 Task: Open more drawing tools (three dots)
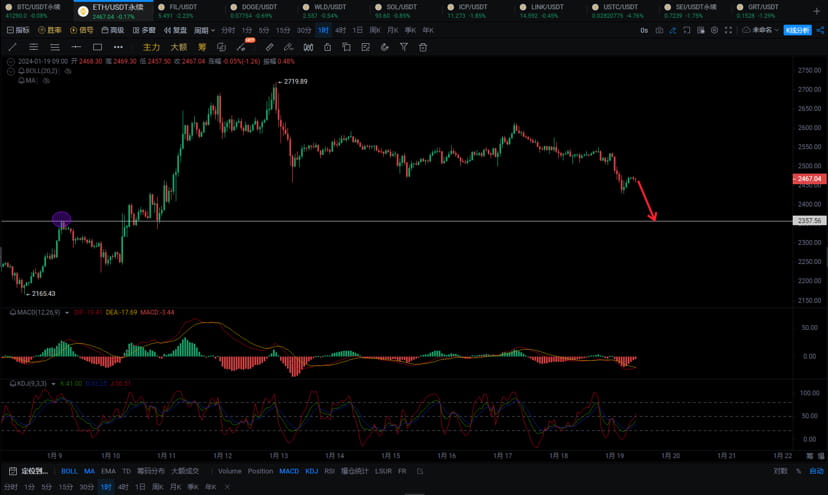[118, 48]
